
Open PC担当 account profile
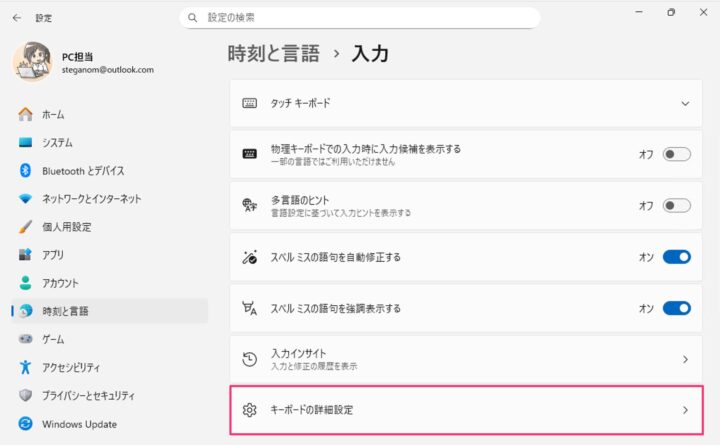[84, 63]
